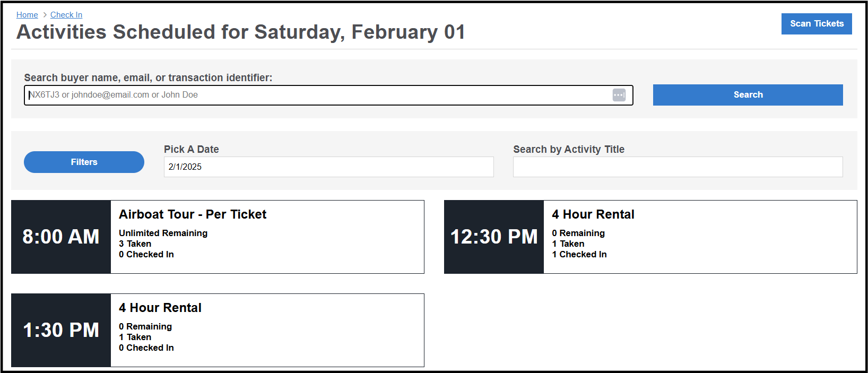Click the blue Search button
The image size is (868, 373).
tap(747, 95)
